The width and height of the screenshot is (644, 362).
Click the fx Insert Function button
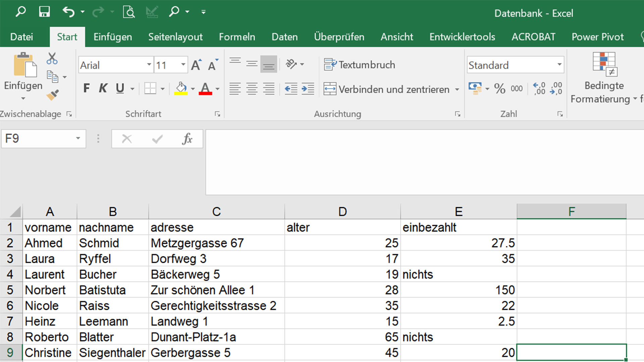tap(188, 138)
